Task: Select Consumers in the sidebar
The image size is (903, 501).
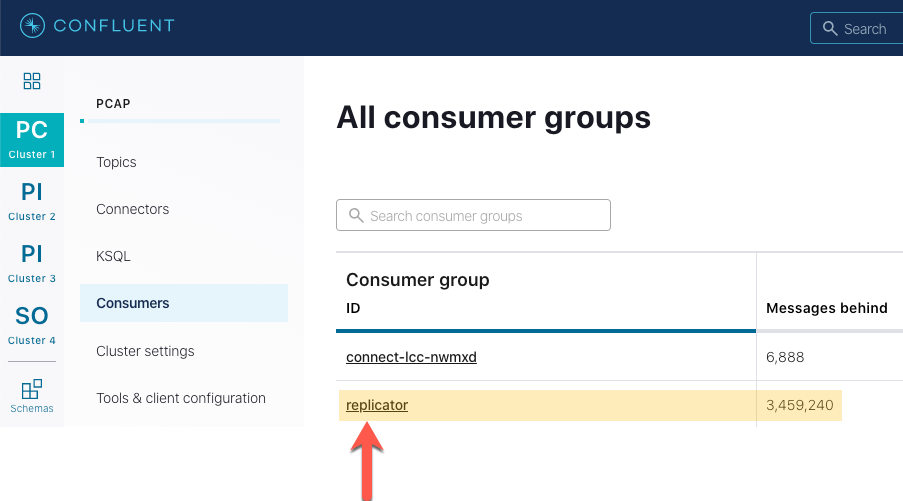Action: tap(133, 303)
